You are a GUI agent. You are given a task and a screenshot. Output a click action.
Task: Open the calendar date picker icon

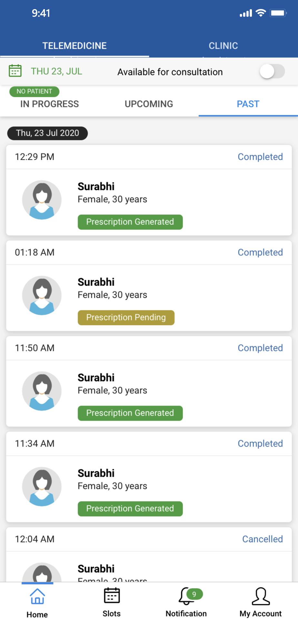[15, 71]
